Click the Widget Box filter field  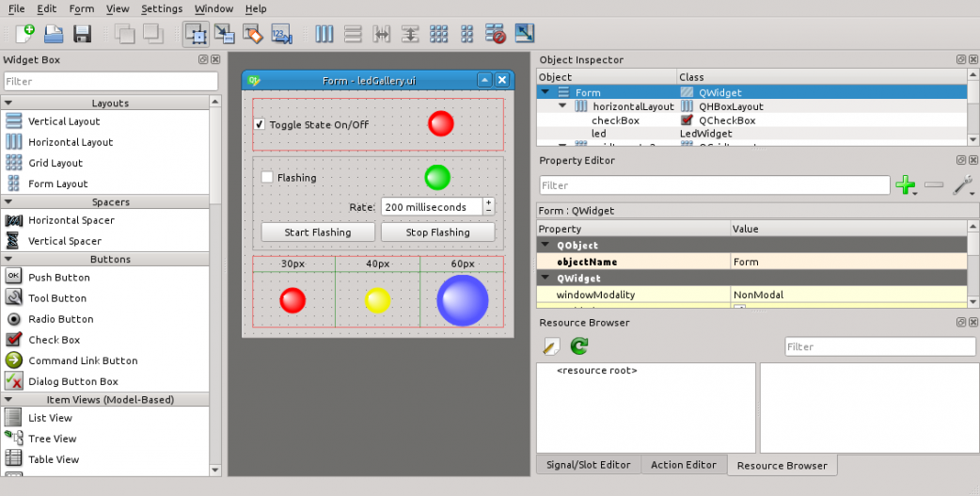[110, 81]
